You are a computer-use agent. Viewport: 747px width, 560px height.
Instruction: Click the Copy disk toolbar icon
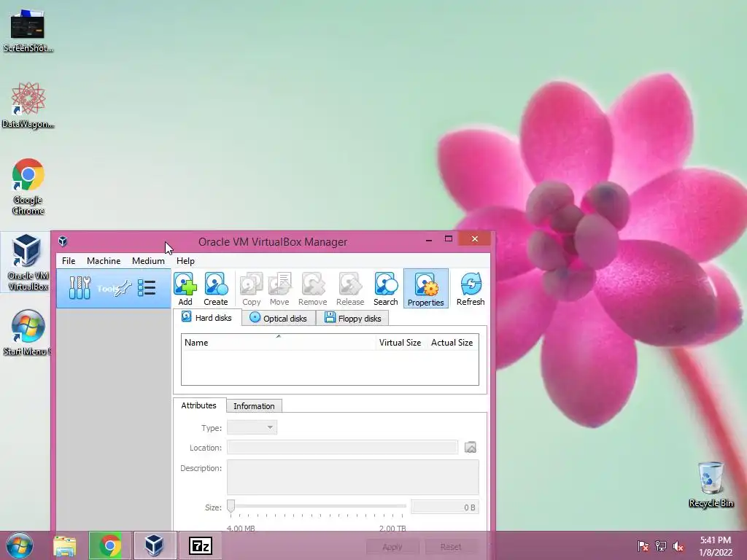251,288
